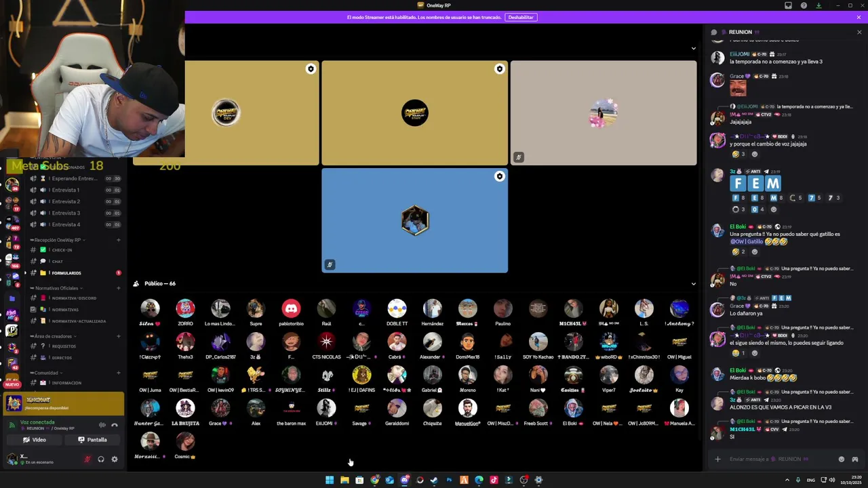This screenshot has height=488, width=868.
Task: Toggle noise suppression waveform icon
Action: click(102, 425)
